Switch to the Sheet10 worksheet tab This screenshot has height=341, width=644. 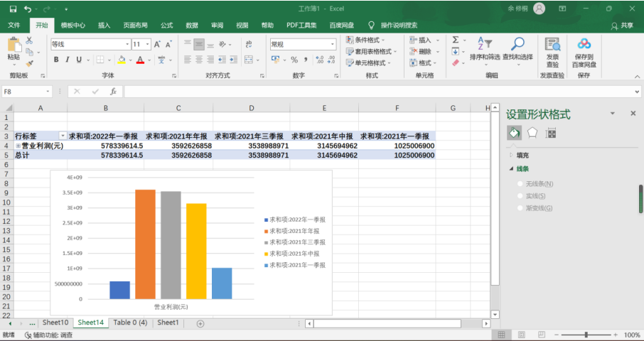click(x=55, y=323)
